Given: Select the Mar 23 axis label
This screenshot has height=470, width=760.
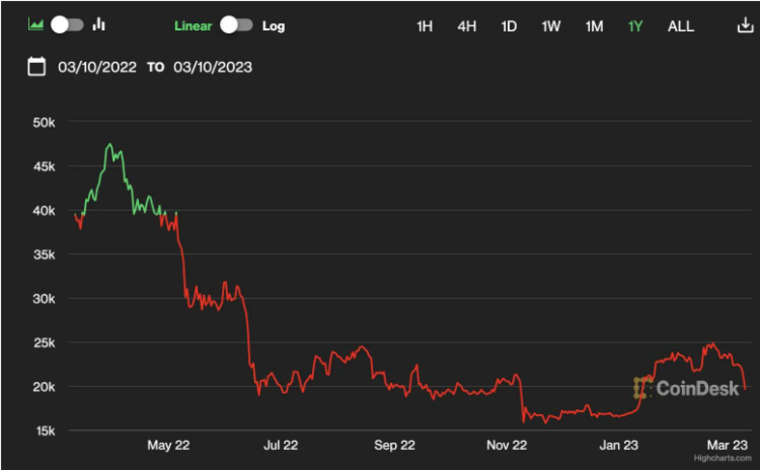Looking at the screenshot, I should click(728, 445).
